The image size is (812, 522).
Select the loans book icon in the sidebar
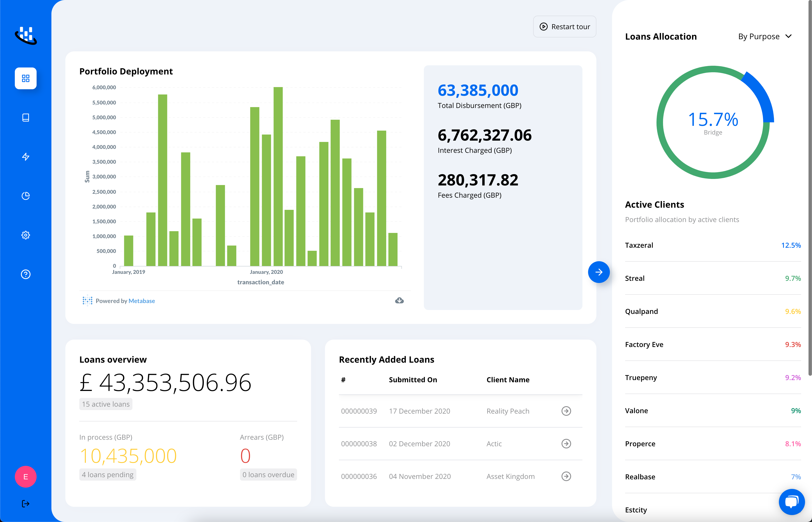point(25,118)
